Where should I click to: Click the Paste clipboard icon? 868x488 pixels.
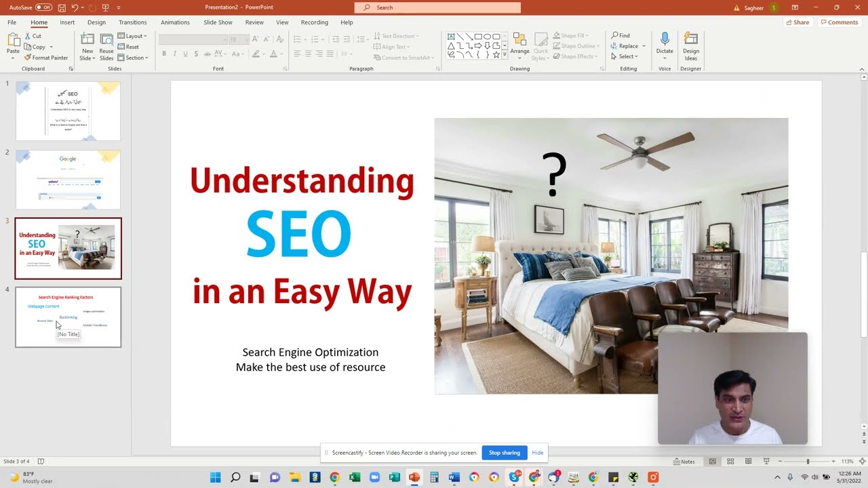(x=13, y=39)
